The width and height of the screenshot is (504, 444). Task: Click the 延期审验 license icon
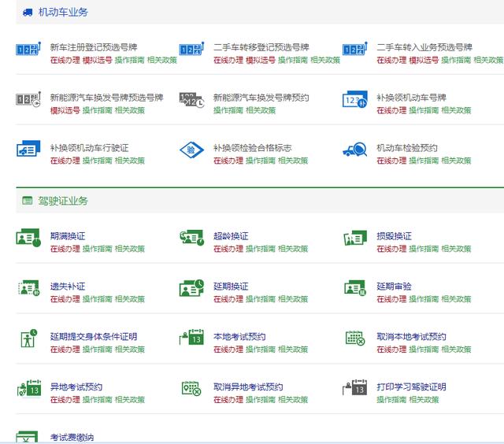click(x=355, y=288)
